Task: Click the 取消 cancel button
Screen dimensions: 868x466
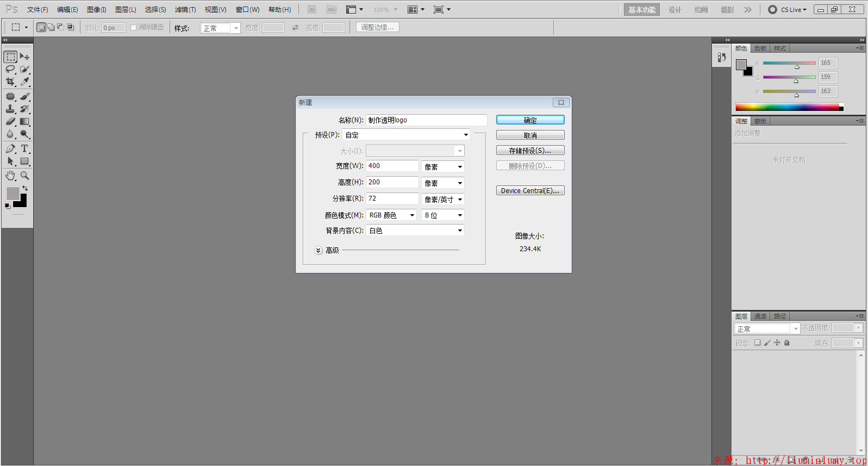Action: click(530, 135)
